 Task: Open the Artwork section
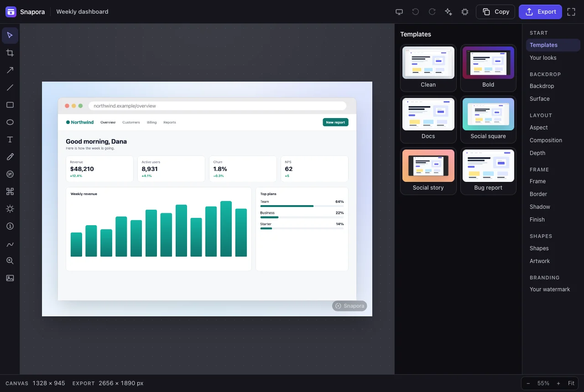tap(553, 261)
